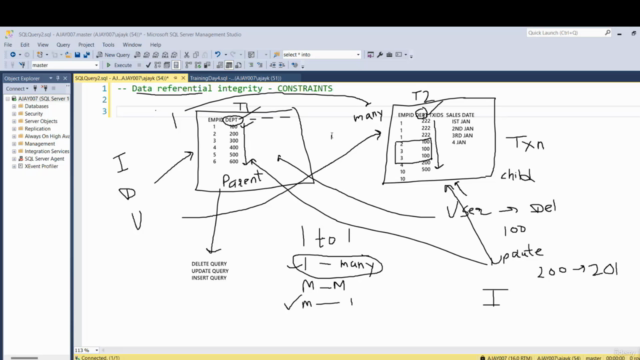
Task: Expand the Server Objects node
Action: (14, 121)
